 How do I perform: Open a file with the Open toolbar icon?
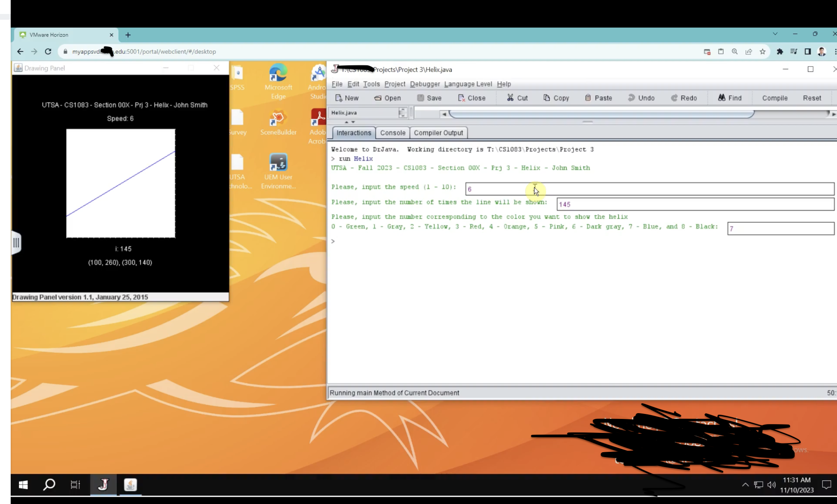(387, 98)
